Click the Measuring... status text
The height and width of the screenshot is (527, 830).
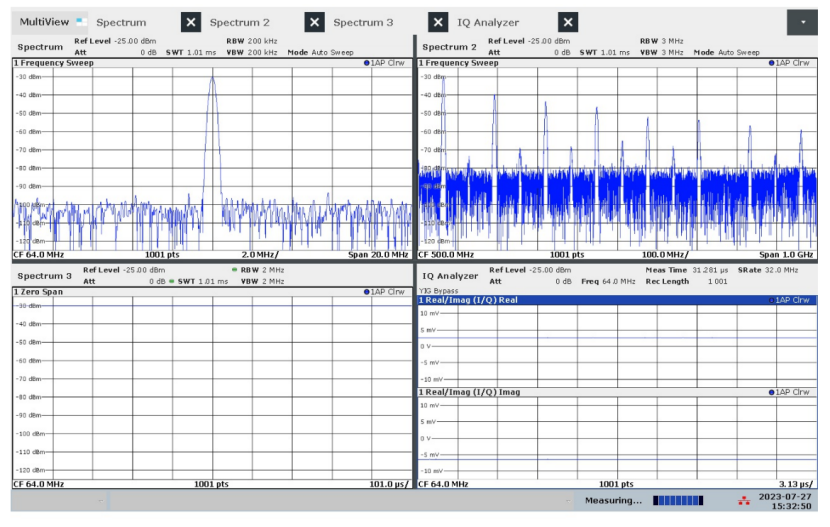coord(613,501)
